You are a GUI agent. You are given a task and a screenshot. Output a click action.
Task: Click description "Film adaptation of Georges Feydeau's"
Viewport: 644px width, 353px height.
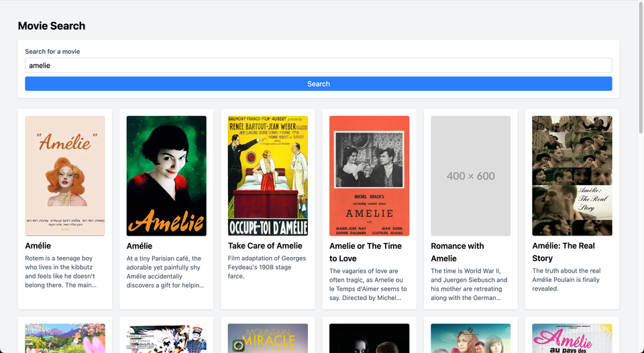click(267, 267)
